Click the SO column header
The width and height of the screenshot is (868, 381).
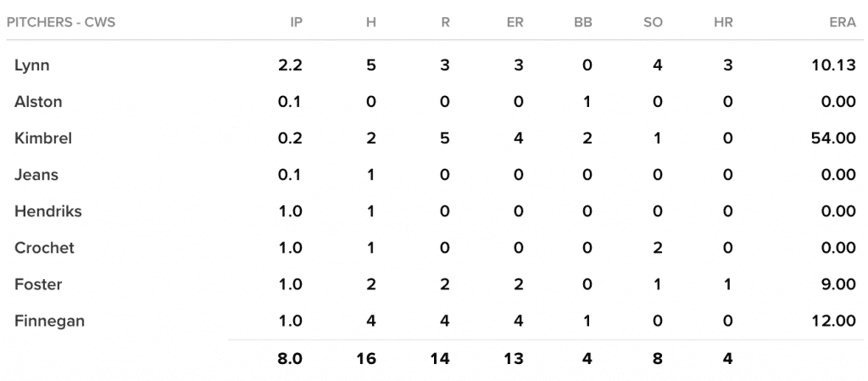pos(653,23)
